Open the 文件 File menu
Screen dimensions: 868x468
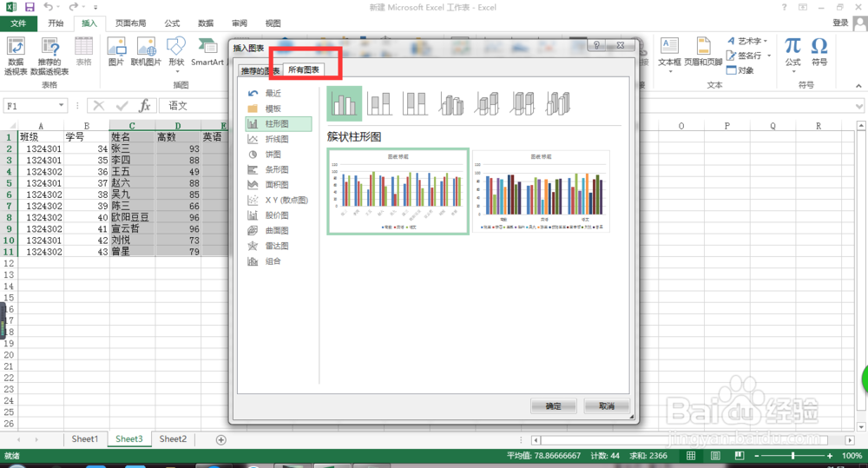(x=18, y=23)
